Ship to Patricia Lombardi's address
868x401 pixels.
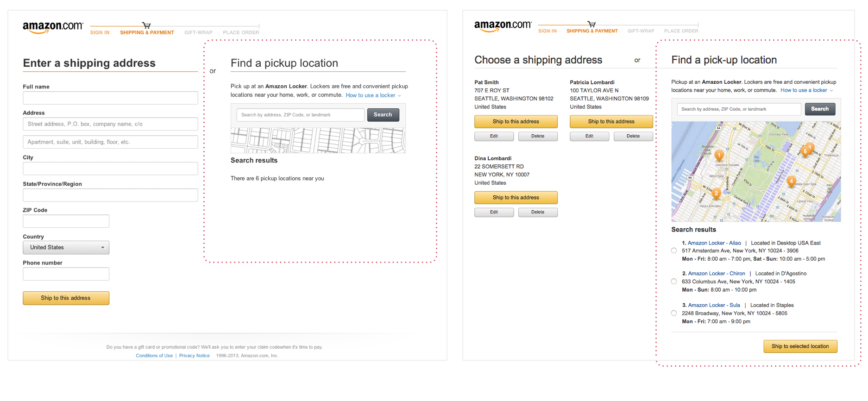[611, 121]
